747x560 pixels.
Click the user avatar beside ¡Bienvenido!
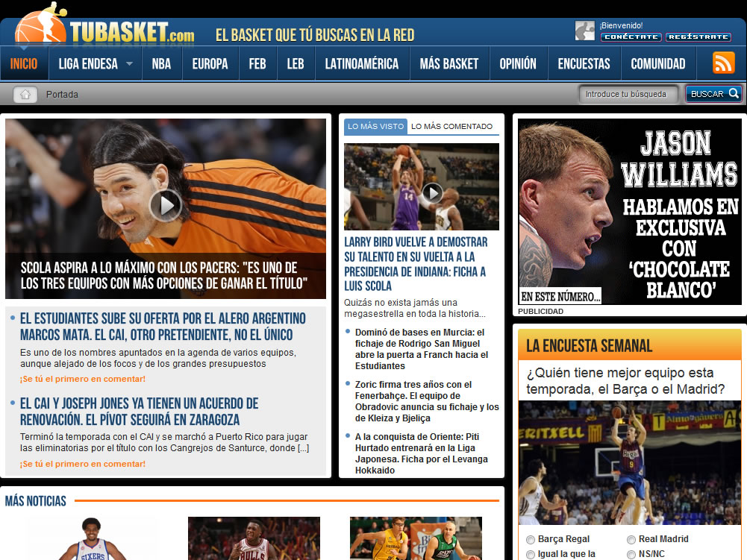pos(584,31)
